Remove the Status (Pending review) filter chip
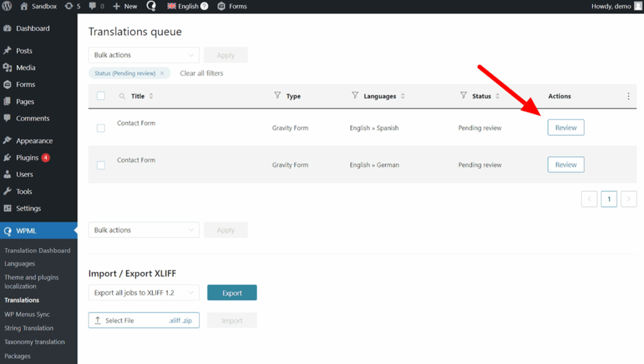 (x=162, y=73)
